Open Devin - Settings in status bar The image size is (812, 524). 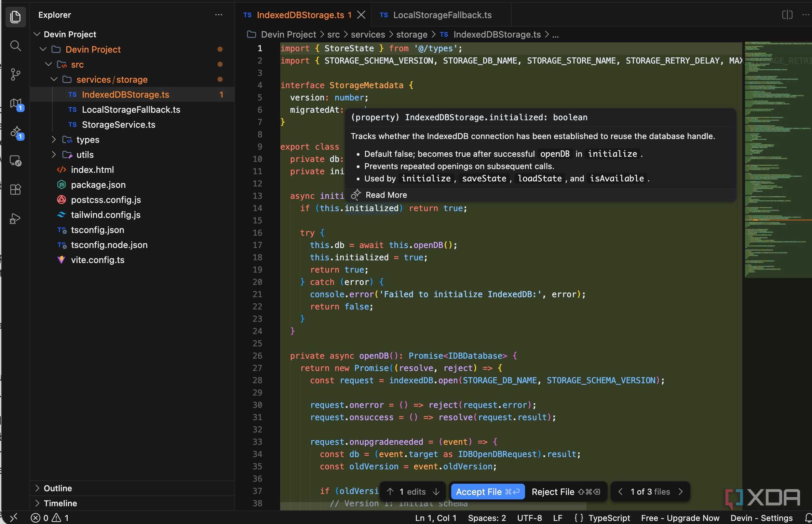tap(761, 518)
